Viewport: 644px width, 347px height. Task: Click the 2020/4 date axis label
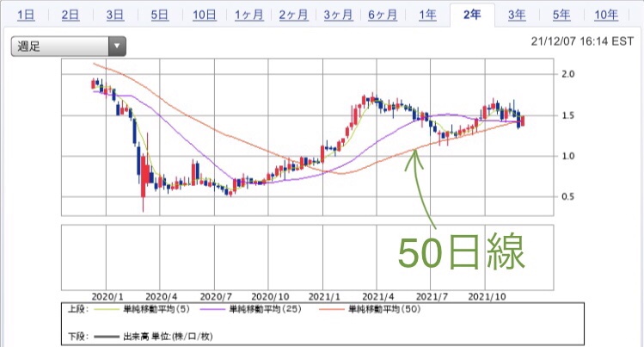click(x=162, y=296)
